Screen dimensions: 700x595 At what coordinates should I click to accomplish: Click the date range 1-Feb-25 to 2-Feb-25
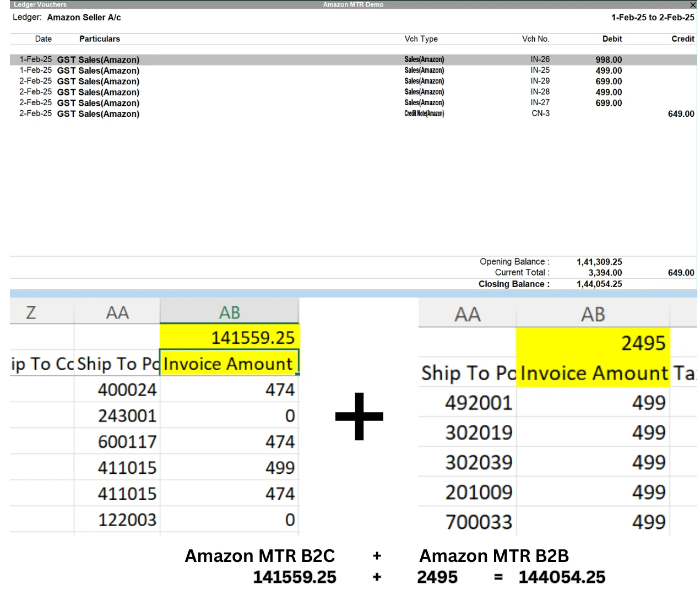coord(653,17)
